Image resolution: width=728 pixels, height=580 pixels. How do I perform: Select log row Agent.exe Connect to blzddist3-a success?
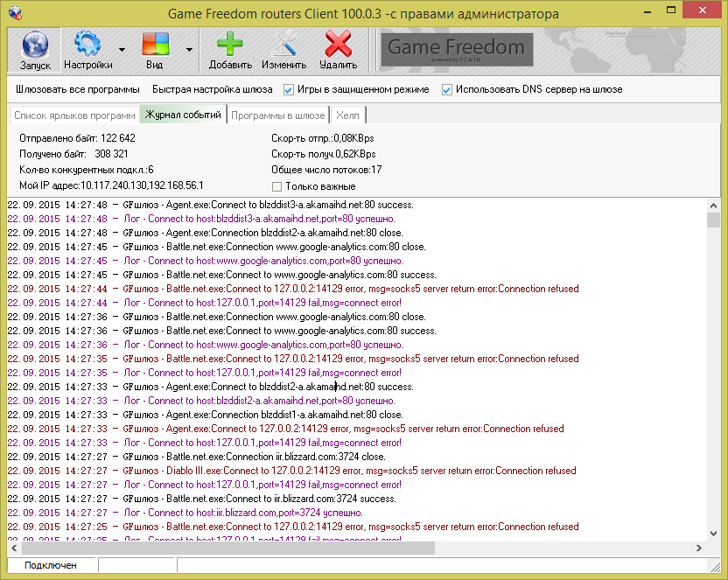click(x=210, y=205)
